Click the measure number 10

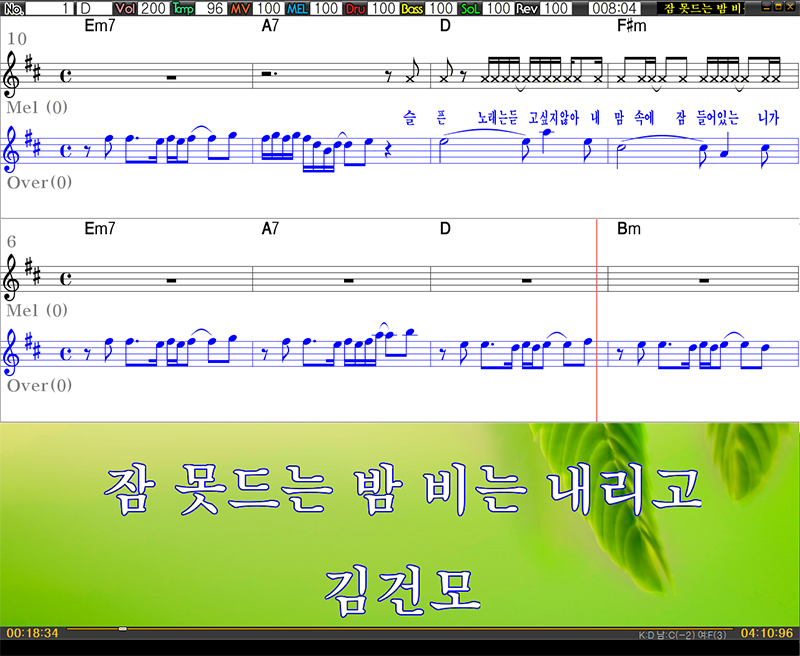point(17,39)
